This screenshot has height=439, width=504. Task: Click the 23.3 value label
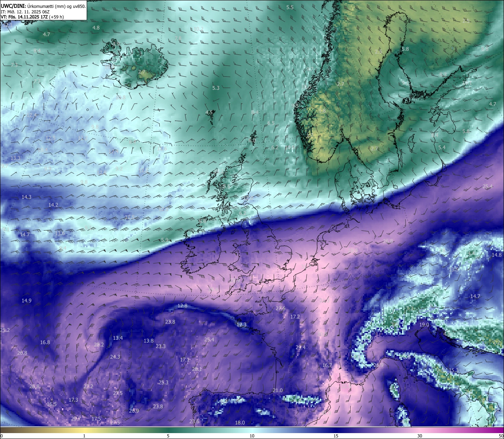(x=161, y=346)
